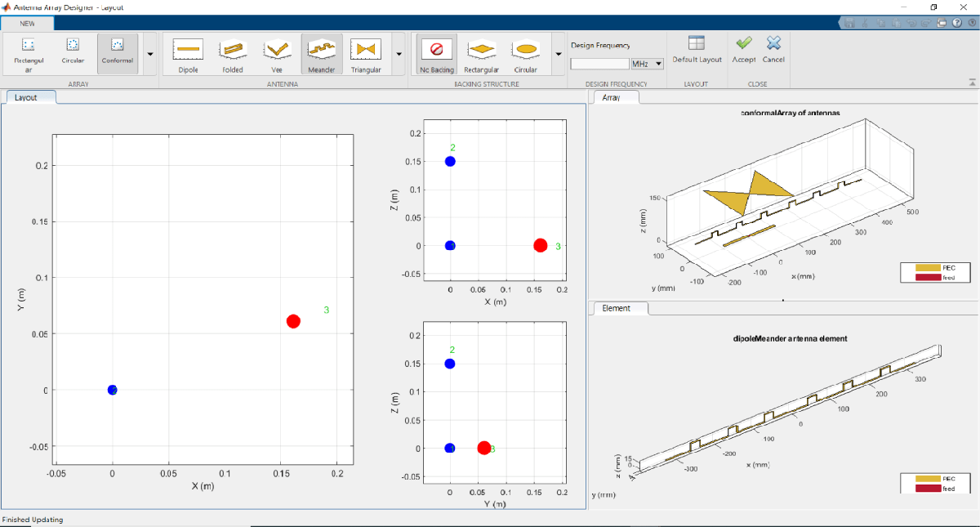Switch to the NEW ribbon tab

(x=28, y=23)
